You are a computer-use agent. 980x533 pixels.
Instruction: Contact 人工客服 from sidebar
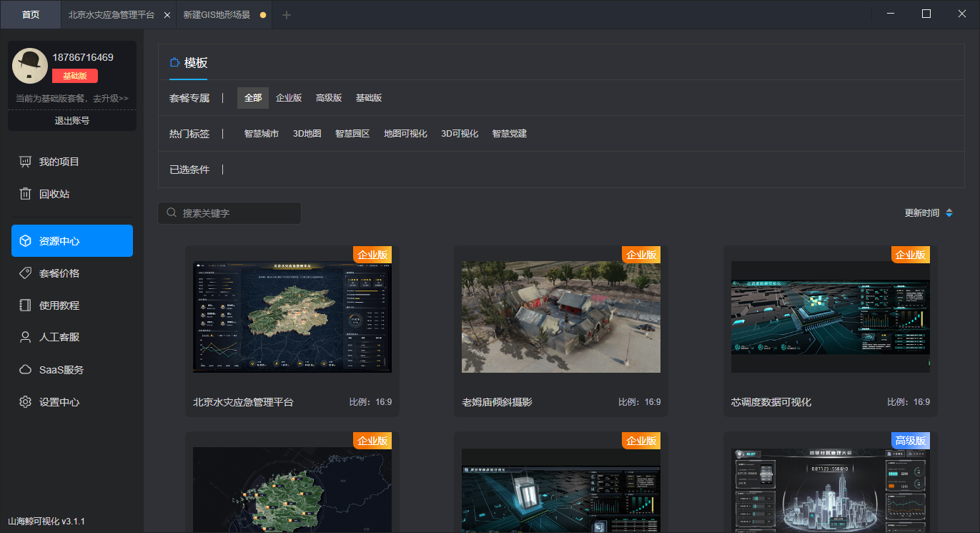[72, 337]
